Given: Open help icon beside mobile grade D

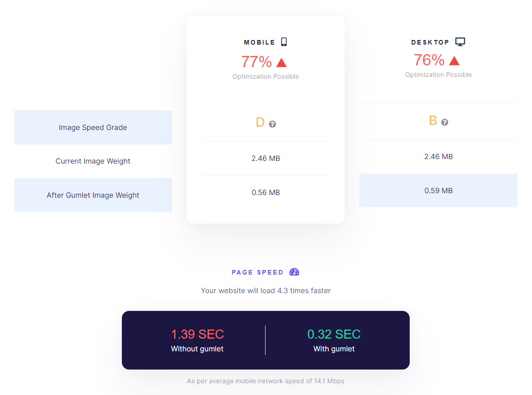Looking at the screenshot, I should [272, 124].
